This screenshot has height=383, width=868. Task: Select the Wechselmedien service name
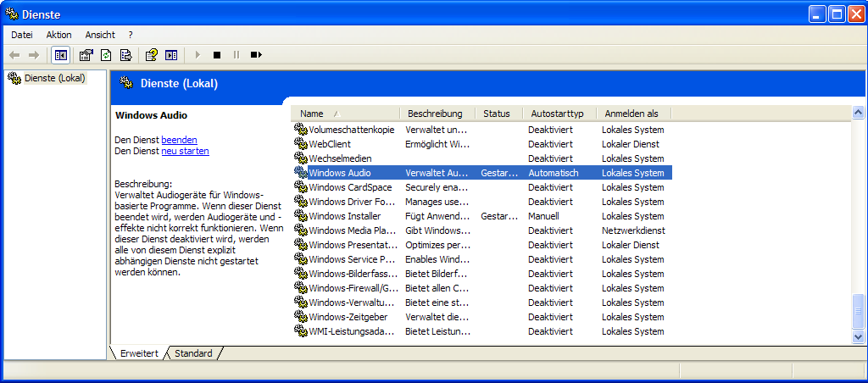(341, 158)
